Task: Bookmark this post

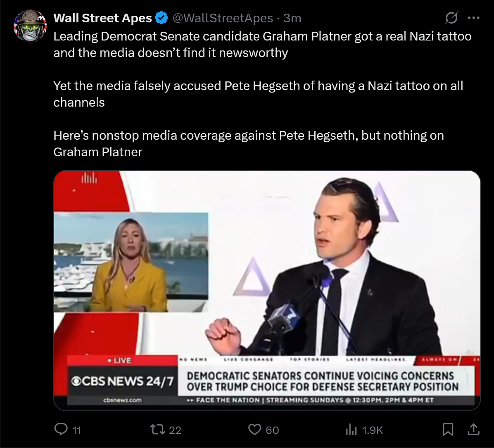Action: 448,429
